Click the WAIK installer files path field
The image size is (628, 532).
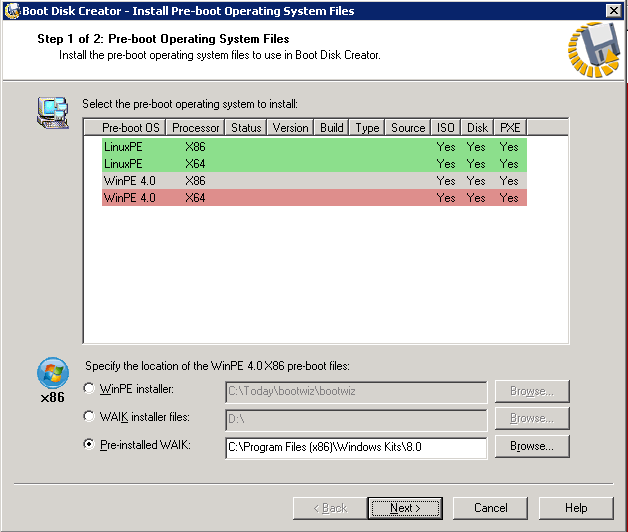point(356,419)
